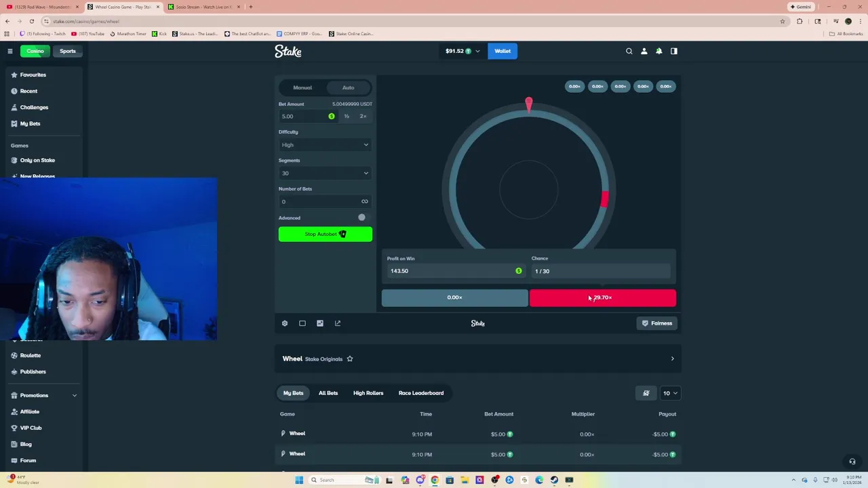Click the Number of Bets input field

click(x=319, y=201)
